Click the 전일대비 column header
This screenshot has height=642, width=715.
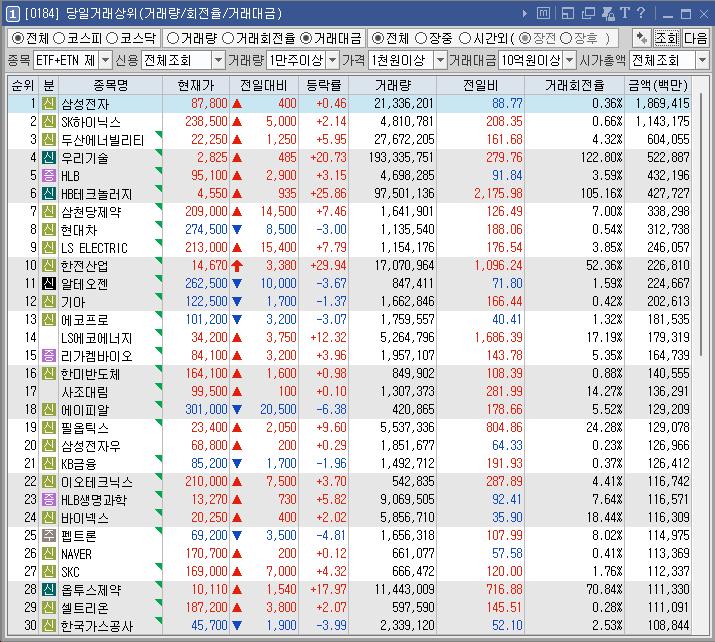pos(264,85)
